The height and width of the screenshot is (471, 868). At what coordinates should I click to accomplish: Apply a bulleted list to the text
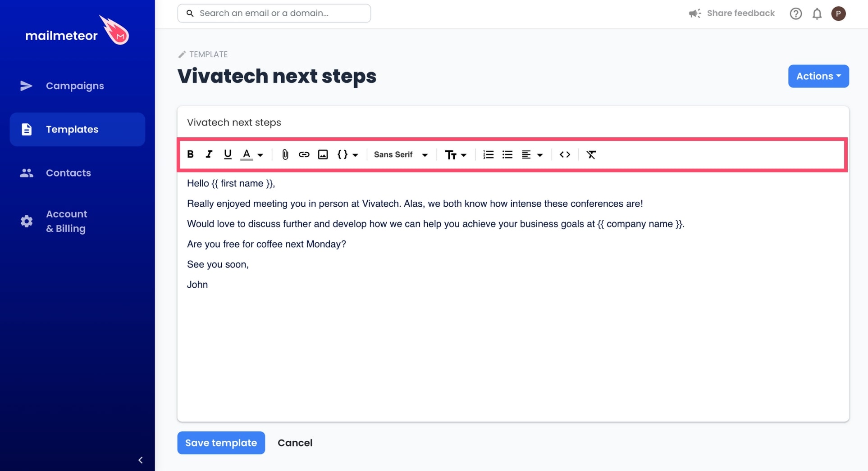(507, 154)
